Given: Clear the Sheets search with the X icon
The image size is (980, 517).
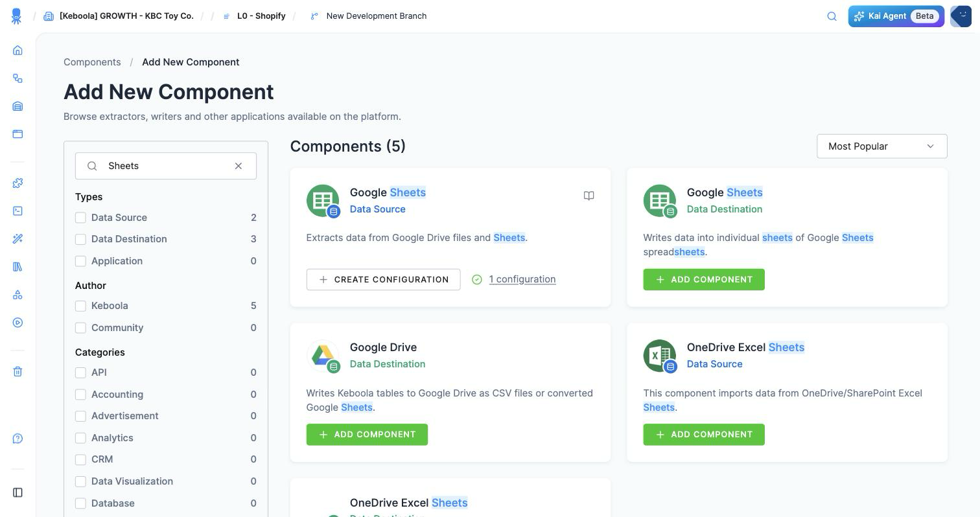Looking at the screenshot, I should (239, 166).
